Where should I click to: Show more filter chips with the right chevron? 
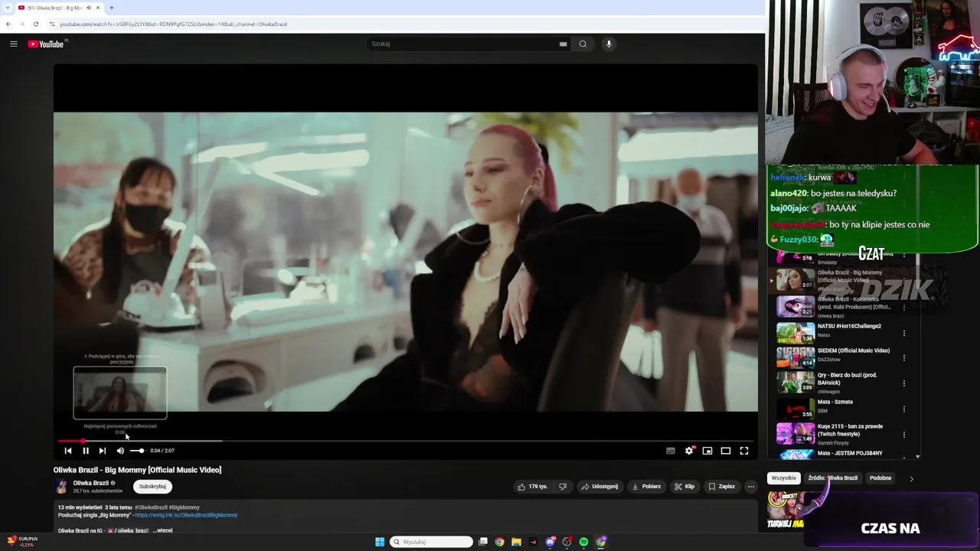[911, 478]
